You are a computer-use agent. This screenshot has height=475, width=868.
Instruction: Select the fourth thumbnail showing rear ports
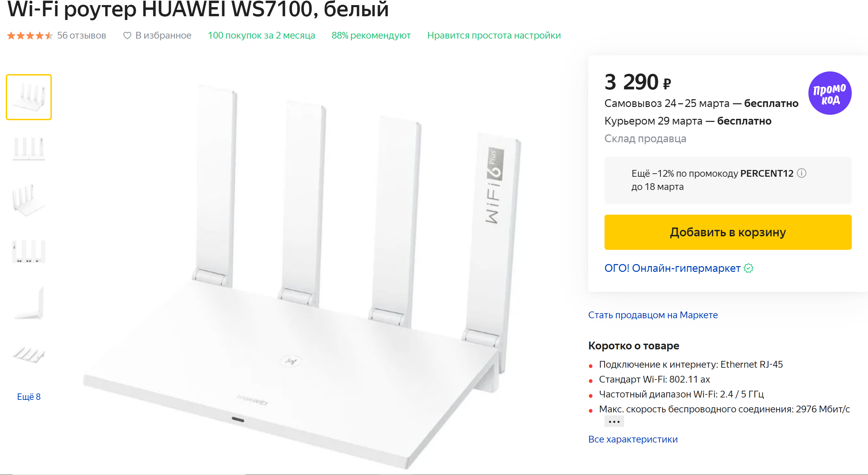pyautogui.click(x=29, y=252)
